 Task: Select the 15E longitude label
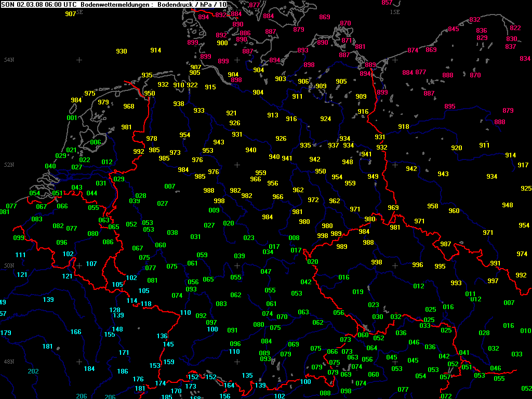(x=395, y=11)
